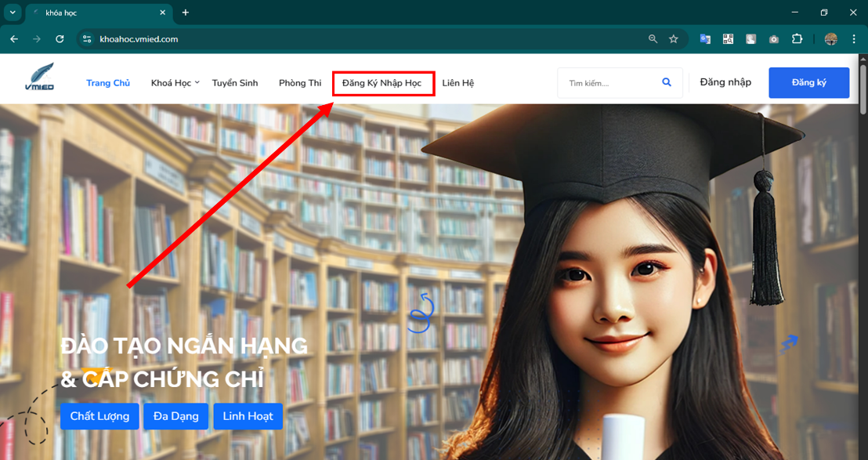Click the VMIED logo
This screenshot has height=460, width=868.
40,76
